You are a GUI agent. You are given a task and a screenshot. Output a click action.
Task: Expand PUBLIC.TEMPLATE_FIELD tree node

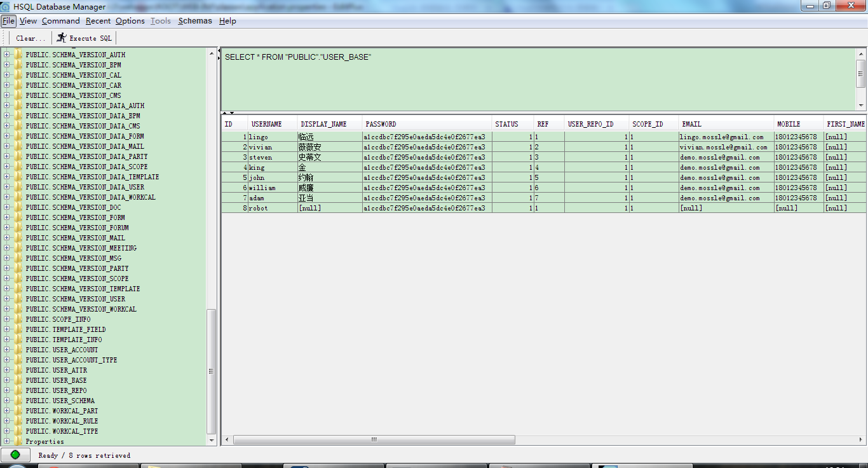[7, 329]
